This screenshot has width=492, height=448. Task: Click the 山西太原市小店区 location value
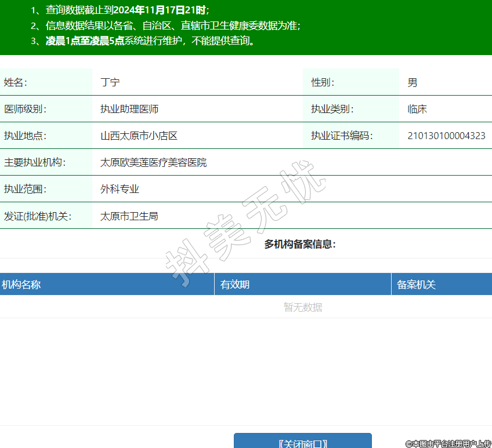(139, 136)
